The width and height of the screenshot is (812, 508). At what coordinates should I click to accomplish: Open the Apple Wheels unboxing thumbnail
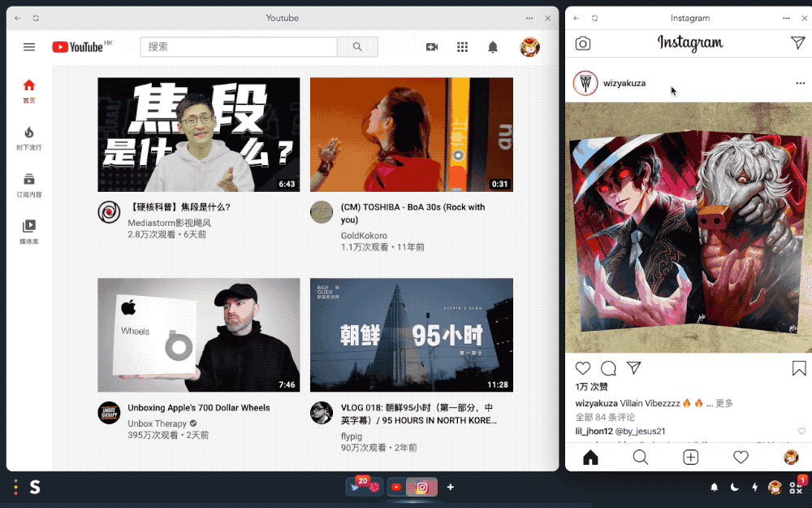click(x=199, y=335)
